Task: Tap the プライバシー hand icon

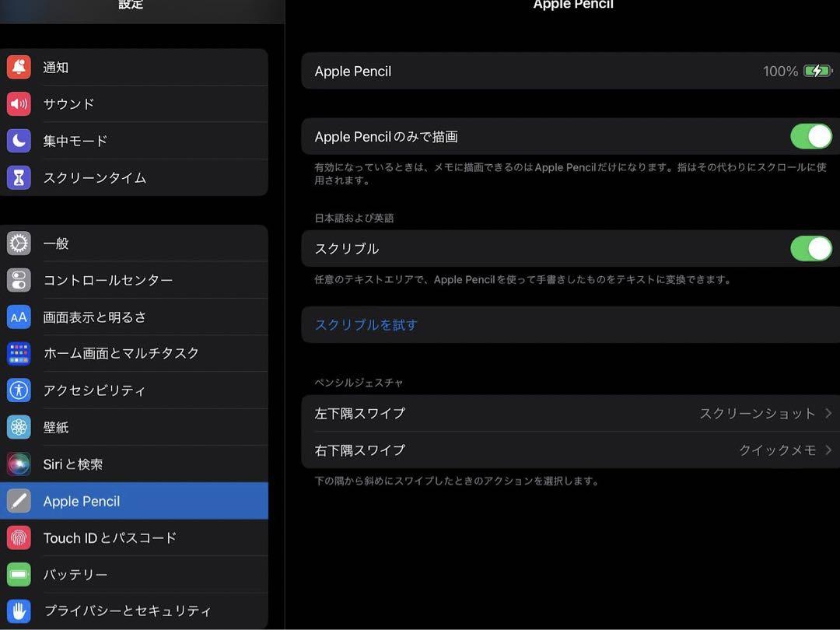Action: pos(19,611)
